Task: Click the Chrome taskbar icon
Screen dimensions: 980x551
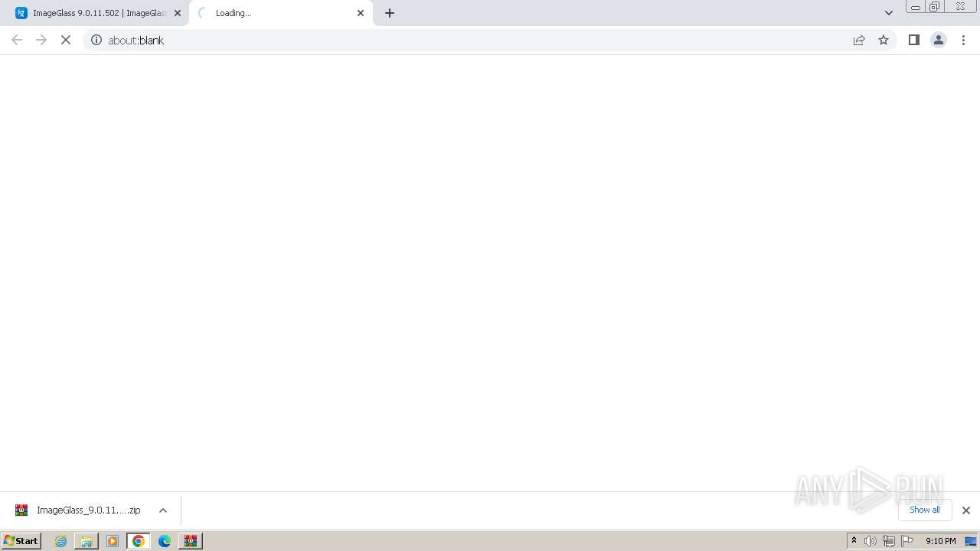Action: tap(139, 541)
